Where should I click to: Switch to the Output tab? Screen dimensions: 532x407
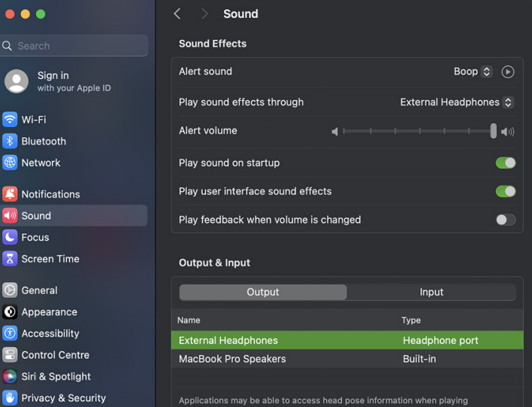point(263,292)
